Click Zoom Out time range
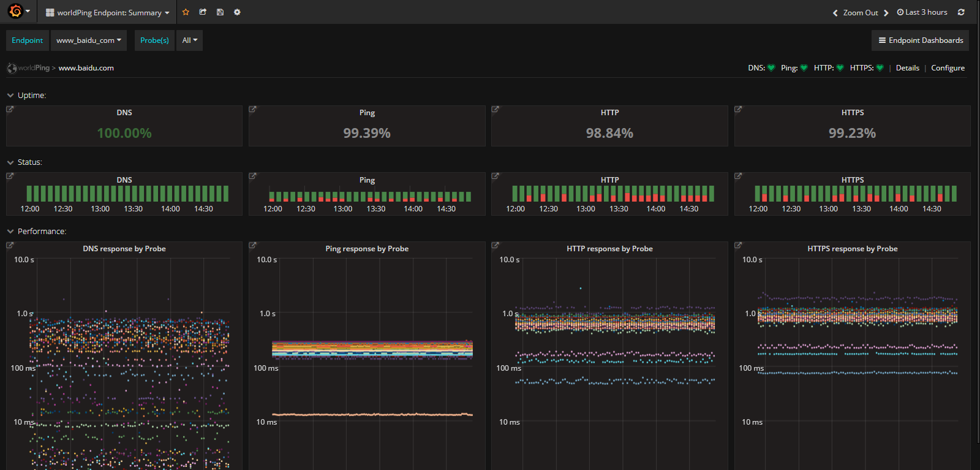 [860, 13]
